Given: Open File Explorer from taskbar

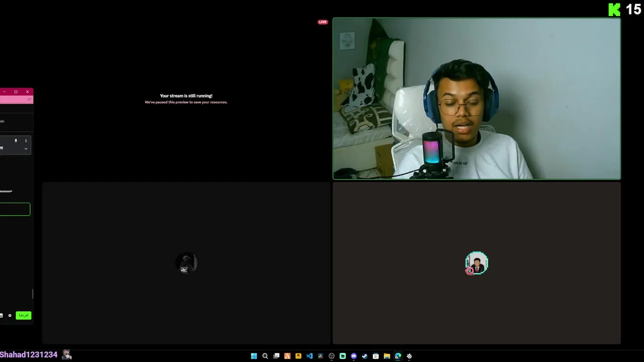Looking at the screenshot, I should point(387,356).
